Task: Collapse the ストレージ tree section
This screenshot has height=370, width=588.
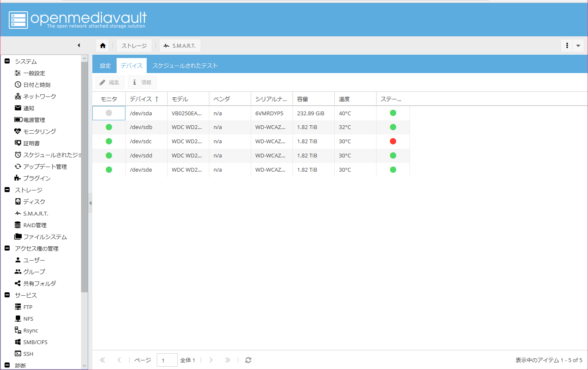Action: 7,190
